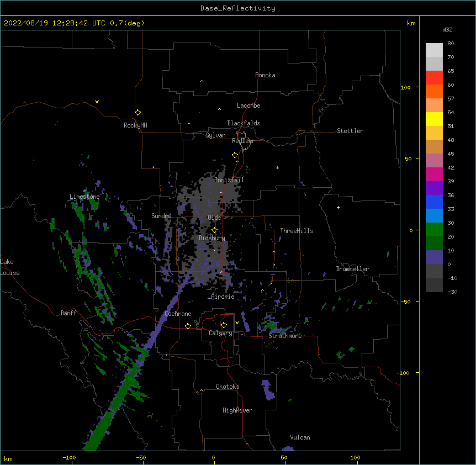Select the dark green 20-10 dBZ swatch
The height and width of the screenshot is (465, 476).
point(434,244)
